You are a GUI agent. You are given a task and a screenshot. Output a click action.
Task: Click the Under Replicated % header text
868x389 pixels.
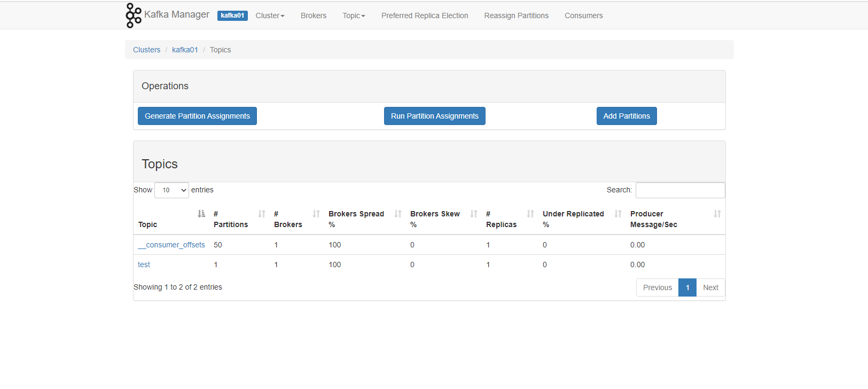pyautogui.click(x=573, y=219)
